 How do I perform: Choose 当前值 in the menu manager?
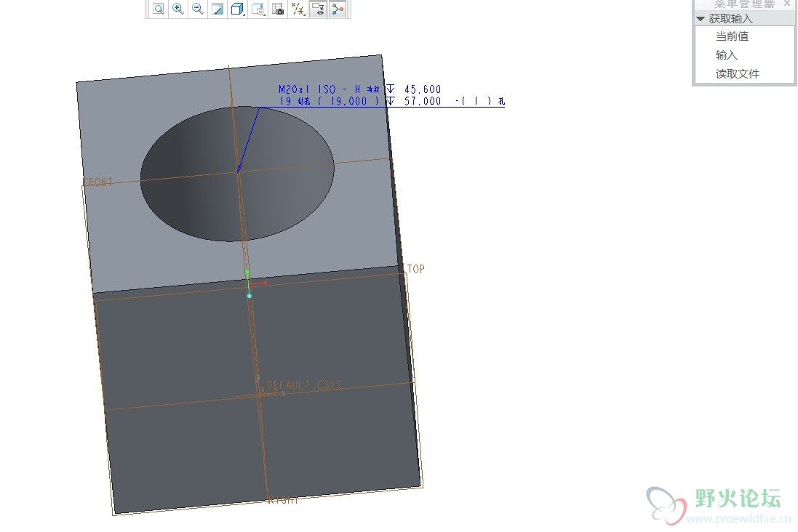(732, 36)
